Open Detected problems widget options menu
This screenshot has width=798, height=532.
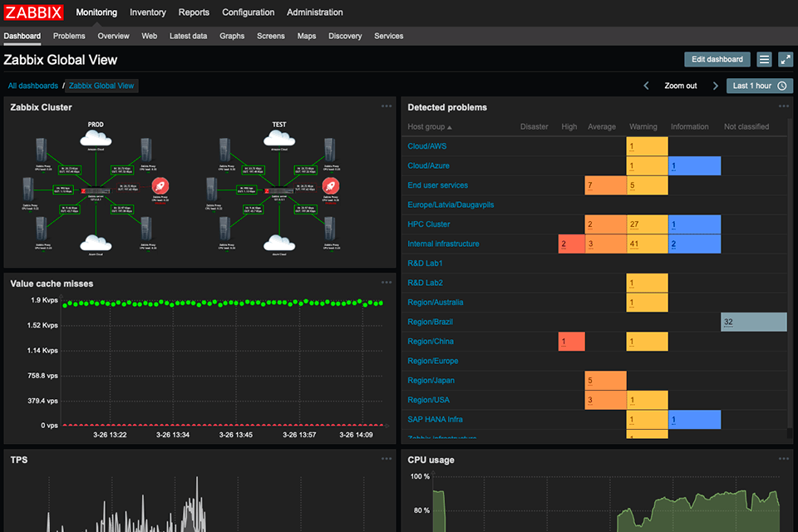coord(783,106)
